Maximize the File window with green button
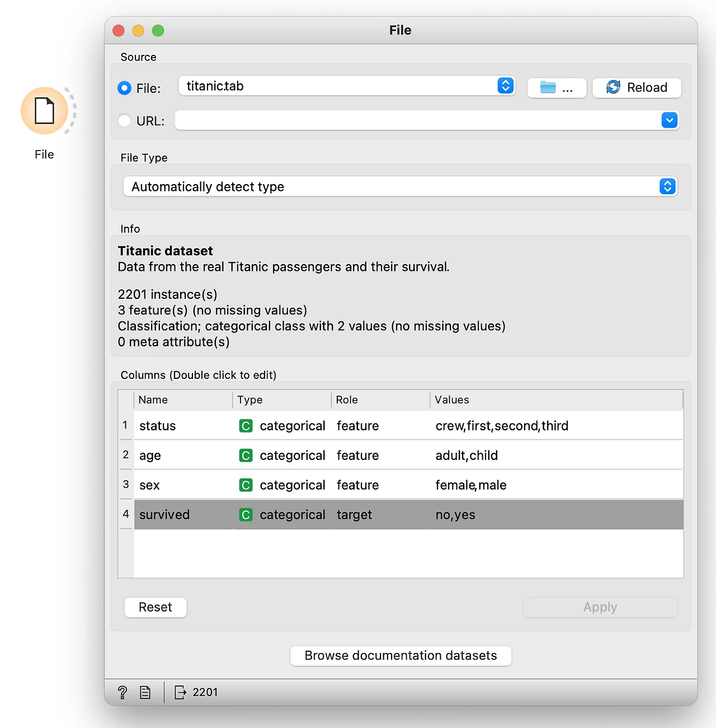716x728 pixels. 158,31
